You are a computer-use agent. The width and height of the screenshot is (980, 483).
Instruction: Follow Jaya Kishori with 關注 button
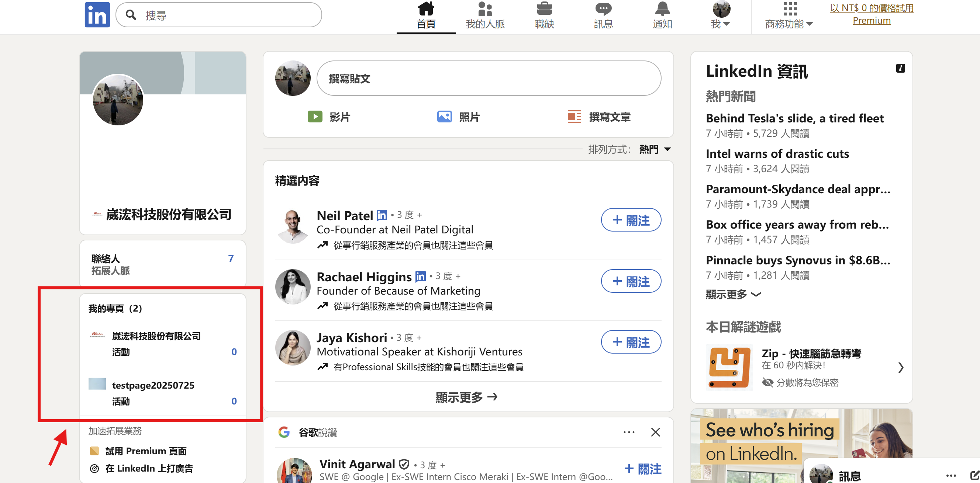631,342
